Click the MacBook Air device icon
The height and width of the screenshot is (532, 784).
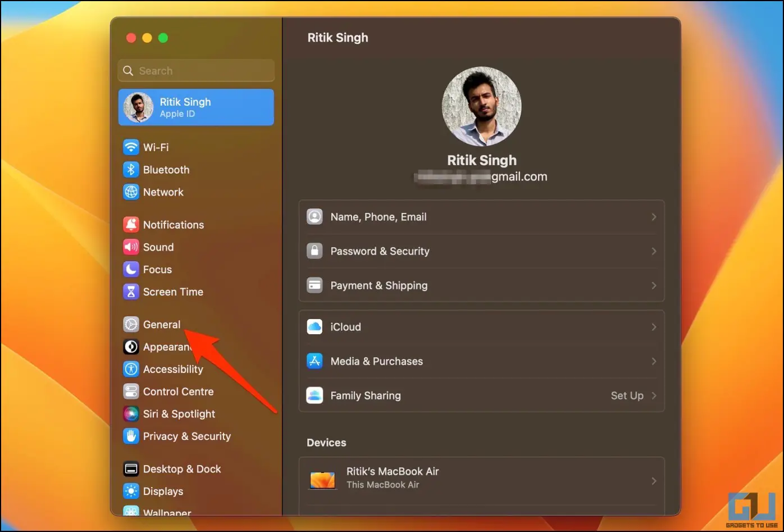[x=323, y=480]
